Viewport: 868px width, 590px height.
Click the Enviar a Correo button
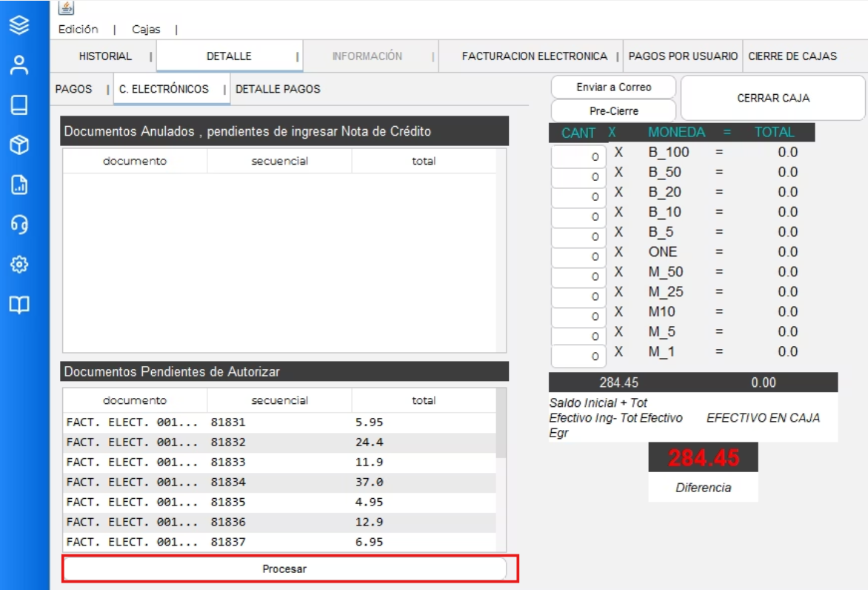click(613, 87)
